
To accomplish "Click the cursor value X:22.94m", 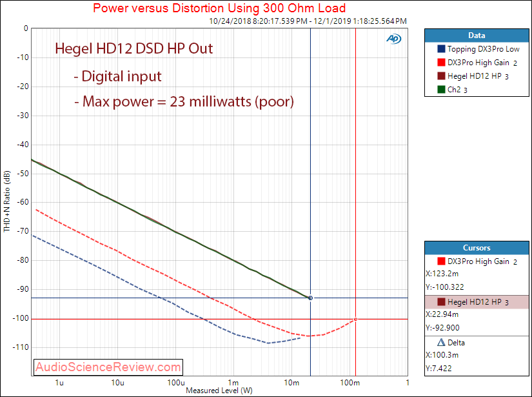I will (x=442, y=314).
